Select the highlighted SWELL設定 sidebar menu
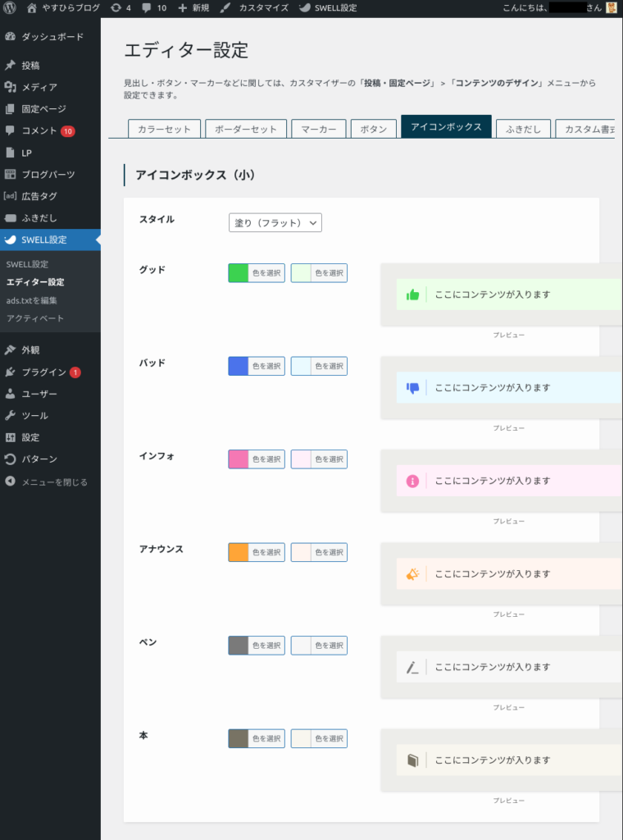This screenshot has width=623, height=840. 50,240
